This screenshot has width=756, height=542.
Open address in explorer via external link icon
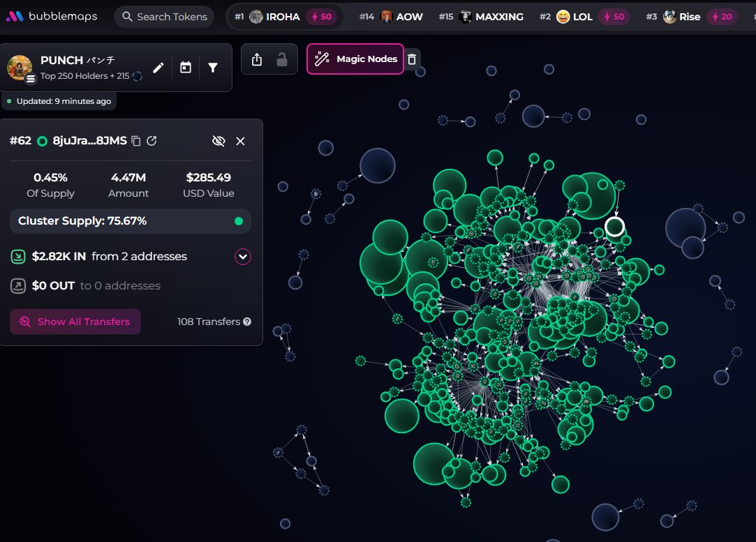(x=151, y=142)
